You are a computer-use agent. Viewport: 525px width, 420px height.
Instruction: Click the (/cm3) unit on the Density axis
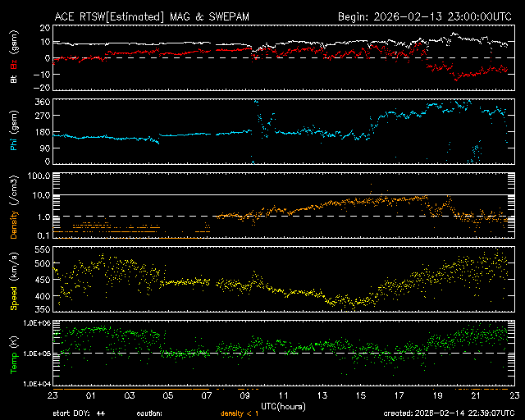[x=14, y=190]
